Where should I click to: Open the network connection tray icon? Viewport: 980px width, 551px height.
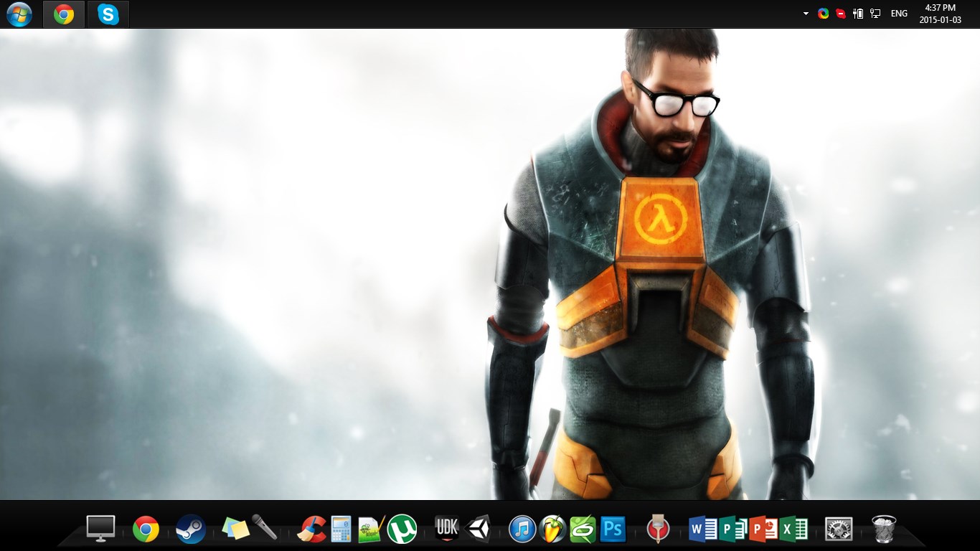tap(875, 14)
